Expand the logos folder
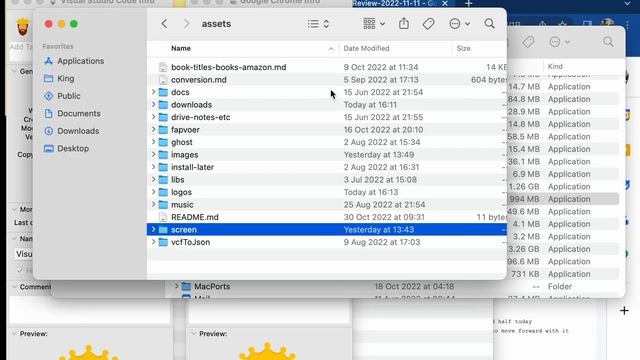640x360 pixels. (153, 192)
